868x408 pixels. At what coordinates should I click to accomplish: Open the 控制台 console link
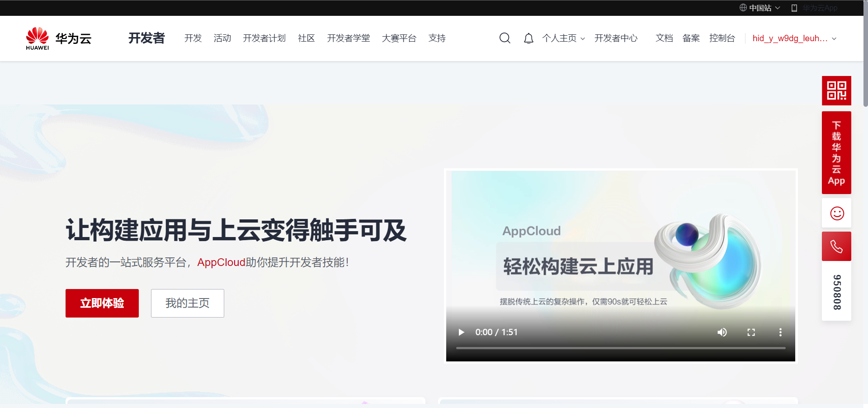pyautogui.click(x=722, y=38)
